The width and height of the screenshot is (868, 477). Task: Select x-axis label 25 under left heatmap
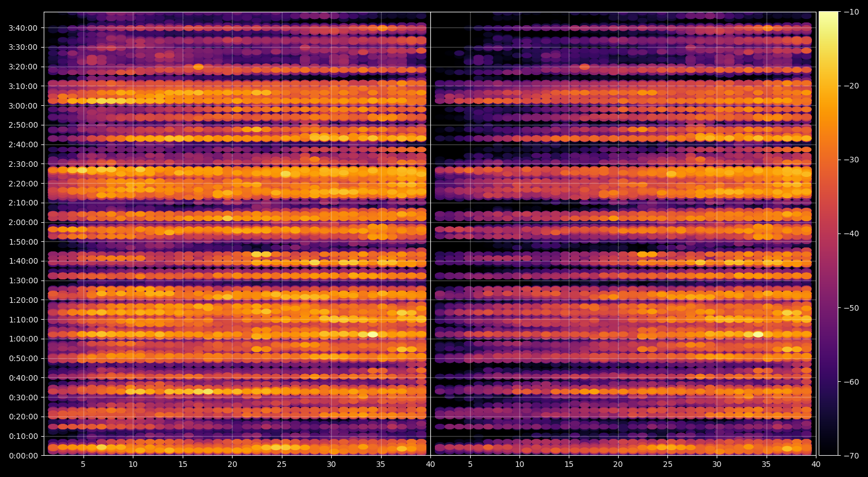[x=282, y=464]
